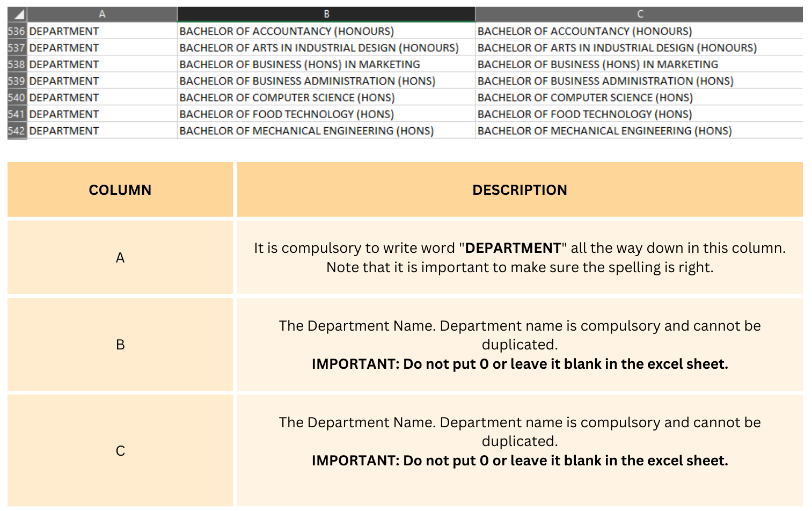Click row header 540
The width and height of the screenshot is (812, 511).
17,98
